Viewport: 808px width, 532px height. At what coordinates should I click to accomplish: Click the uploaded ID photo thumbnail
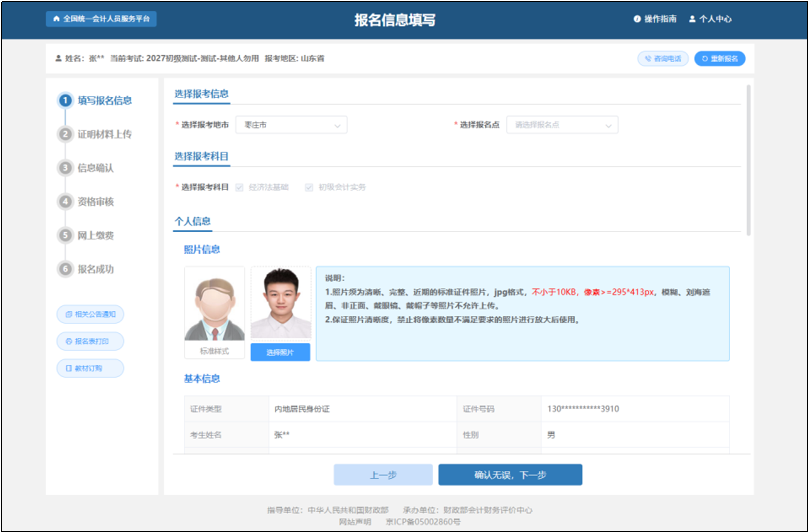[x=280, y=304]
